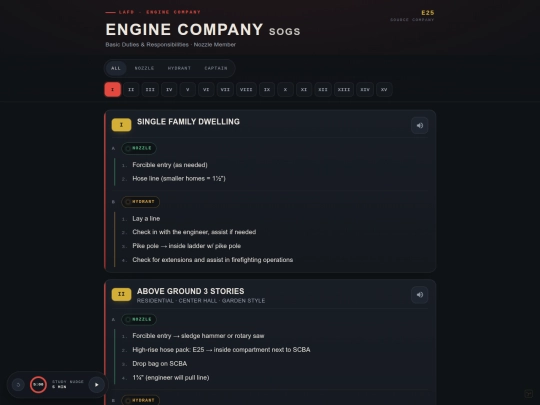Image resolution: width=540 pixels, height=405 pixels.
Task: Jump to section I chip
Action: click(x=113, y=90)
